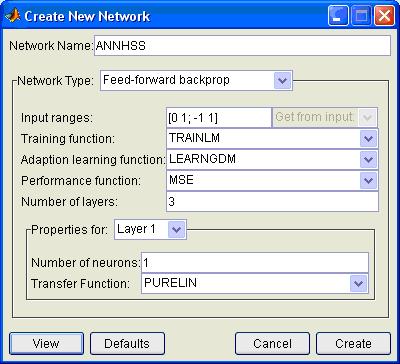Click the 'Number of neurons:' label
Image resolution: width=400 pixels, height=364 pixels.
86,263
